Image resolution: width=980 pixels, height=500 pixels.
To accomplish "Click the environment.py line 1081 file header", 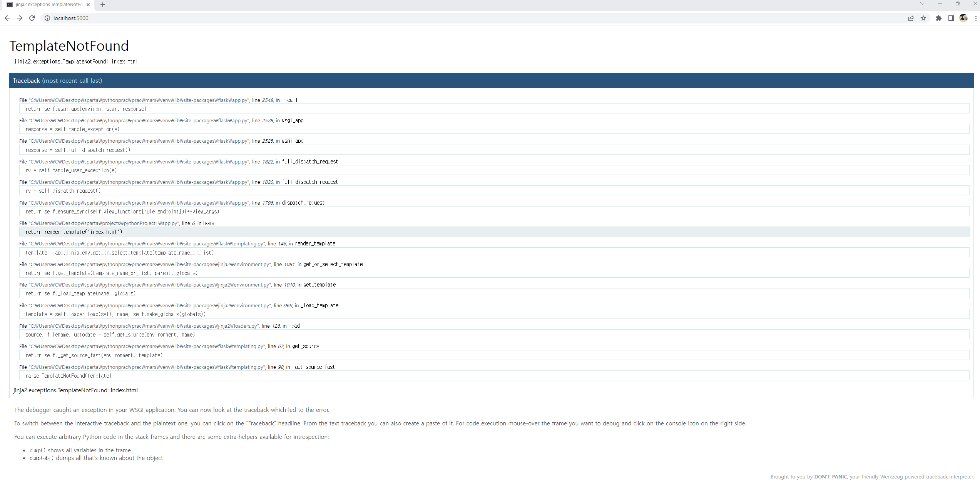I will click(x=191, y=264).
